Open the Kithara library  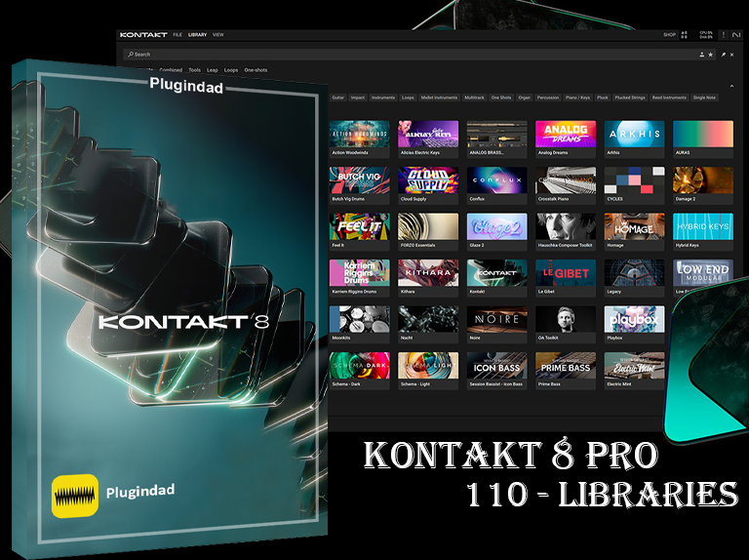[x=428, y=278]
